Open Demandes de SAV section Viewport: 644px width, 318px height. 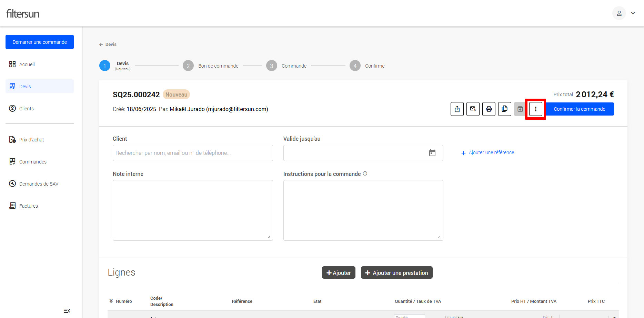click(x=39, y=184)
